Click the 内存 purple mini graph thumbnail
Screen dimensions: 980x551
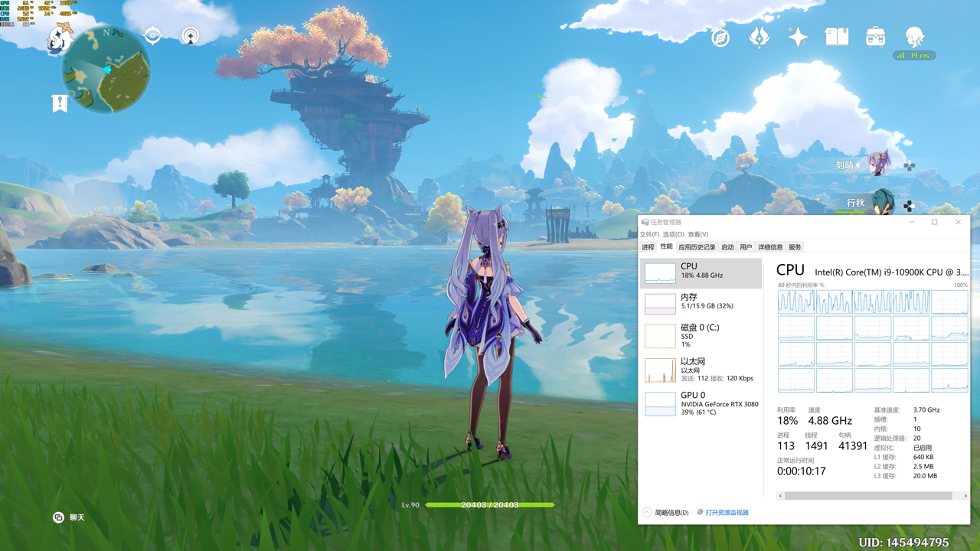[x=660, y=304]
